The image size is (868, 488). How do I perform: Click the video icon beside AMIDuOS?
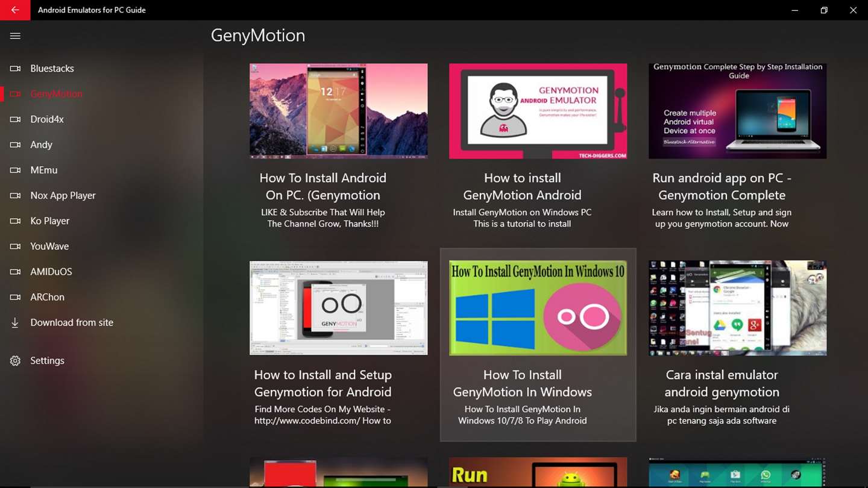point(15,272)
